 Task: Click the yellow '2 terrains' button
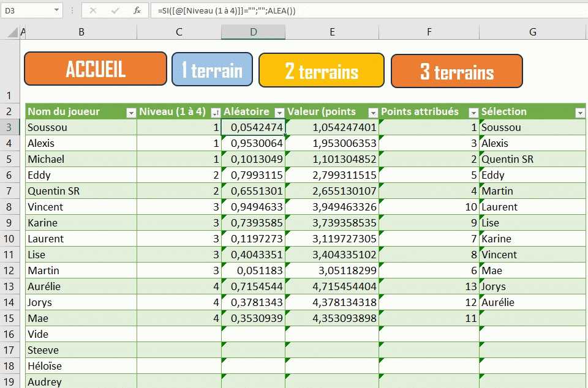pos(322,70)
